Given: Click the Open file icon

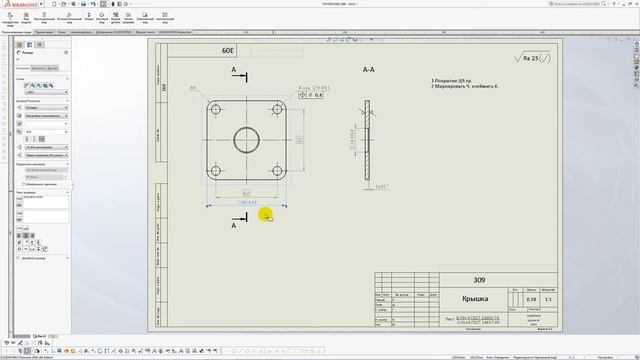Looking at the screenshot, I should pyautogui.click(x=64, y=4).
